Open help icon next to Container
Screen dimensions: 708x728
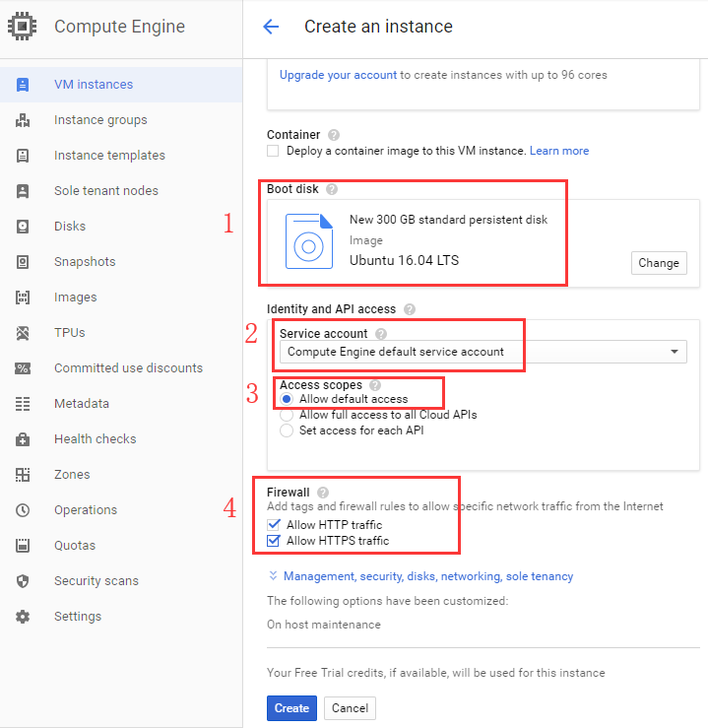[x=334, y=135]
